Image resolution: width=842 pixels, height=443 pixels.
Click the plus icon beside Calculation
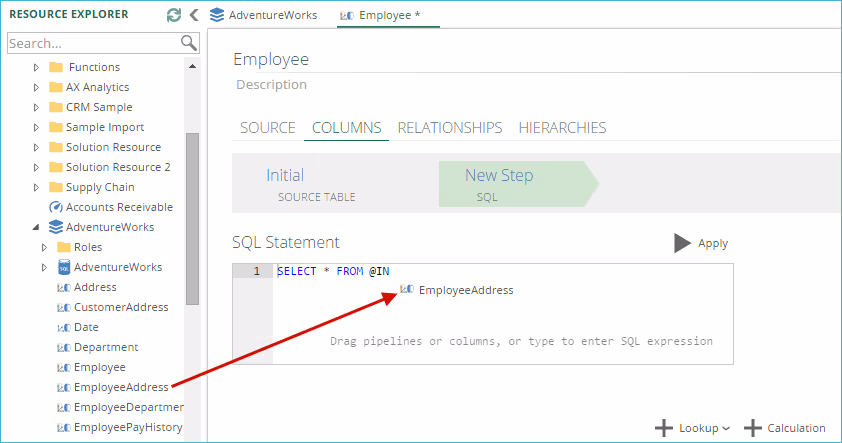(x=753, y=428)
